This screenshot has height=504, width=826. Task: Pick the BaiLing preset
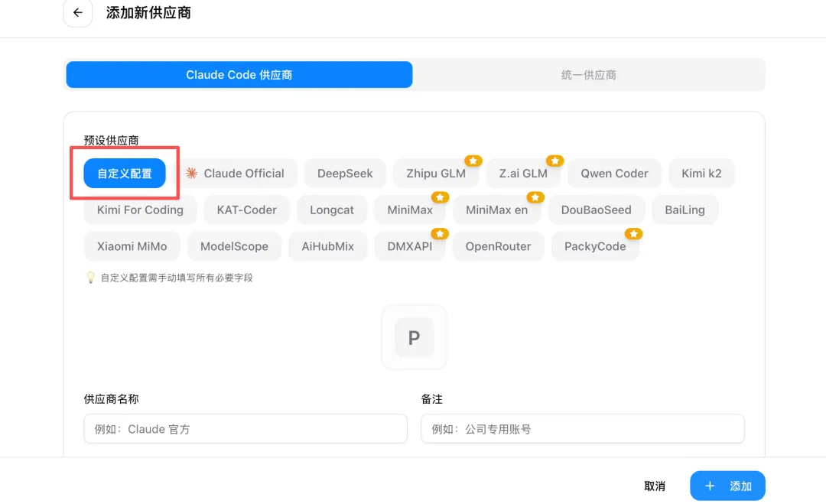(685, 210)
